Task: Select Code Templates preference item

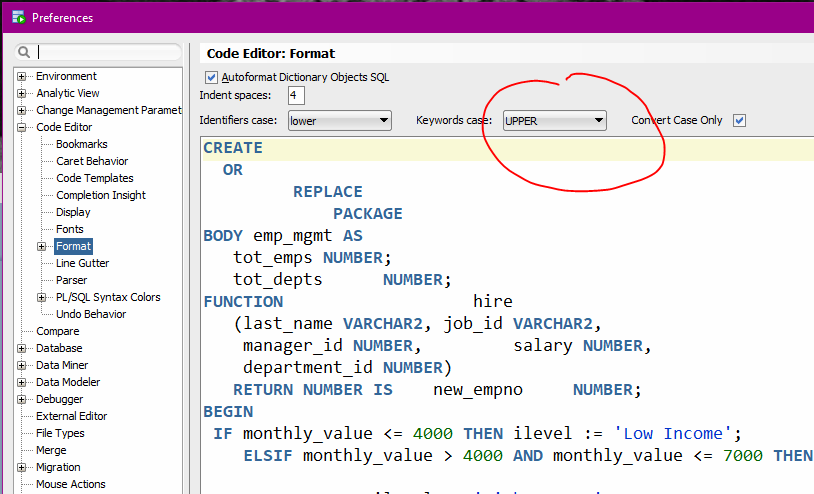Action: click(94, 178)
